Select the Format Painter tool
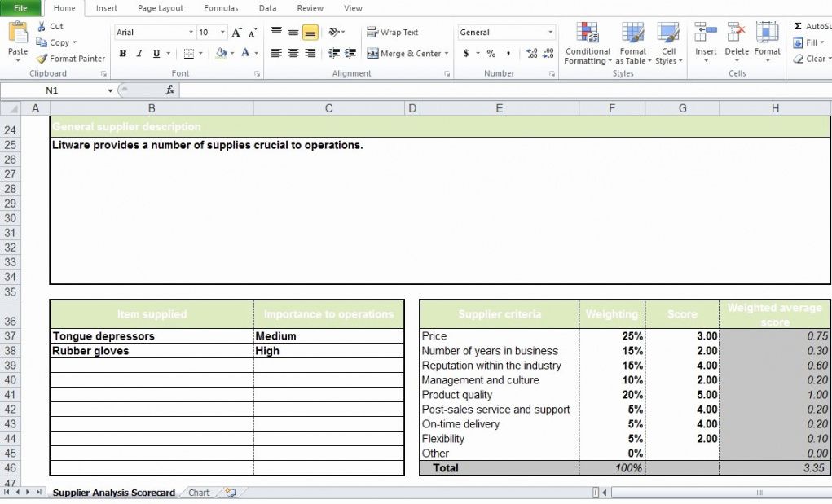This screenshot has width=832, height=504. coord(71,59)
